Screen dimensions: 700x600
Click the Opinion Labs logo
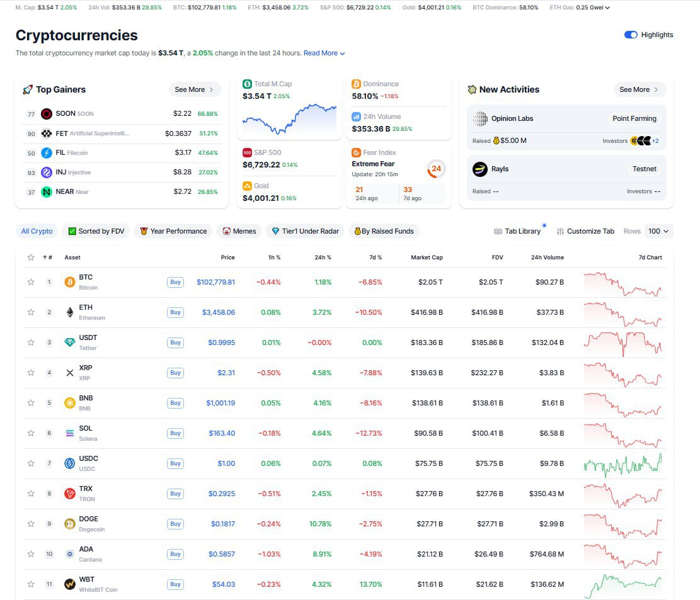coord(480,118)
